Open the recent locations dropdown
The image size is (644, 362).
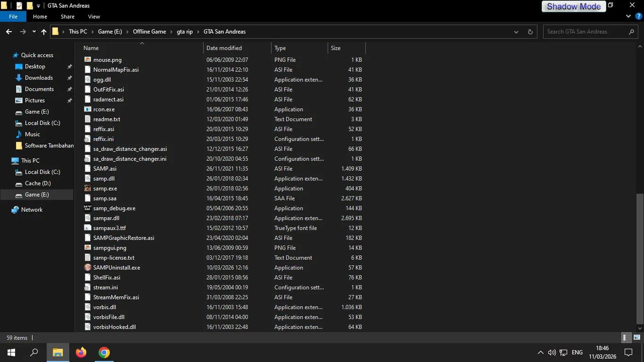[x=34, y=32]
